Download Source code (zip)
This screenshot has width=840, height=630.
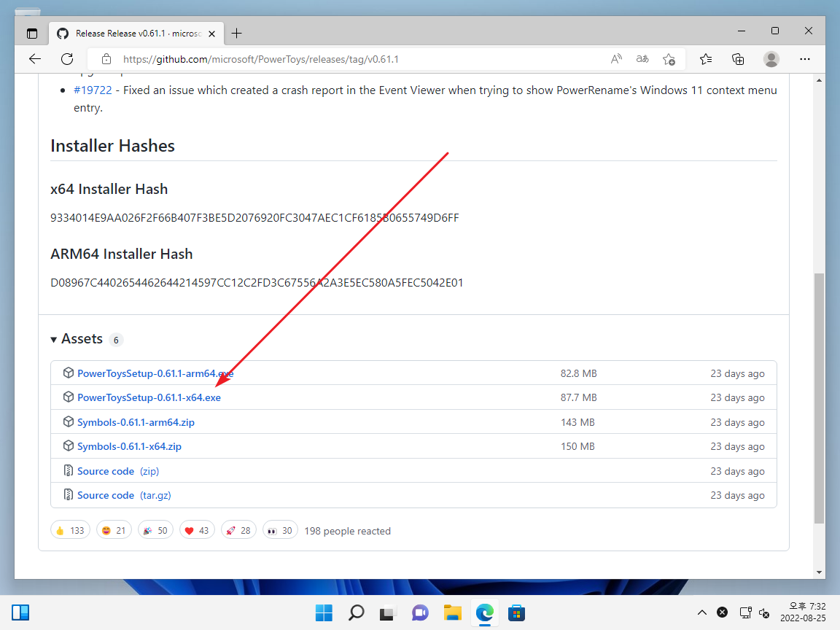tap(118, 471)
